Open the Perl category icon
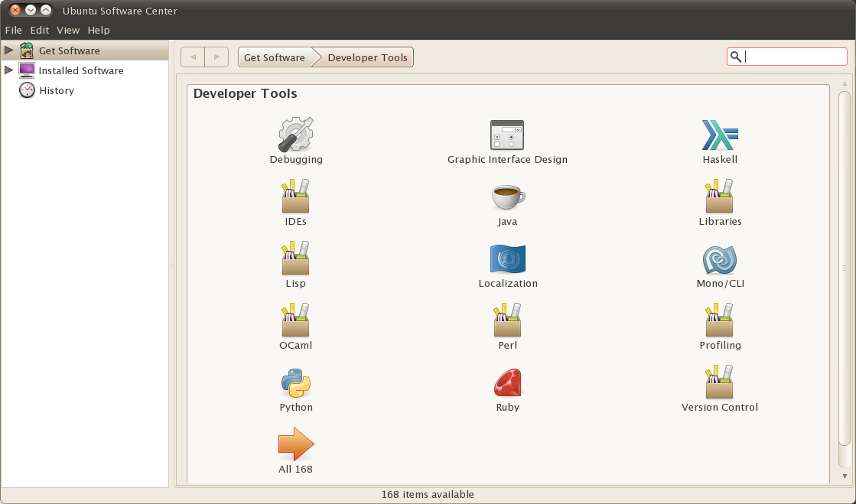 pyautogui.click(x=508, y=320)
